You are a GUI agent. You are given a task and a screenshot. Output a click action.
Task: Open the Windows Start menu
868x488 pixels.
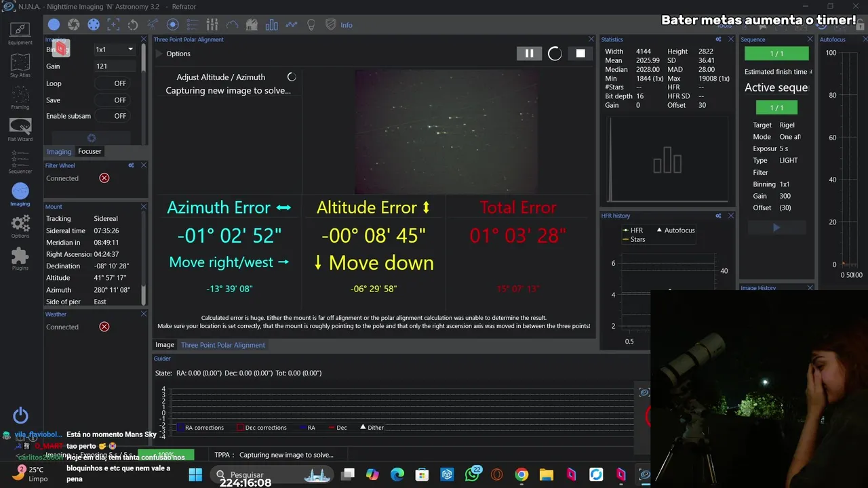[195, 474]
